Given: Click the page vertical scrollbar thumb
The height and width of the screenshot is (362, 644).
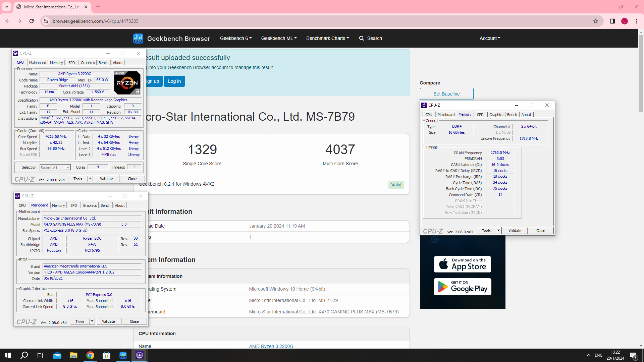Looking at the screenshot, I should 641,74.
